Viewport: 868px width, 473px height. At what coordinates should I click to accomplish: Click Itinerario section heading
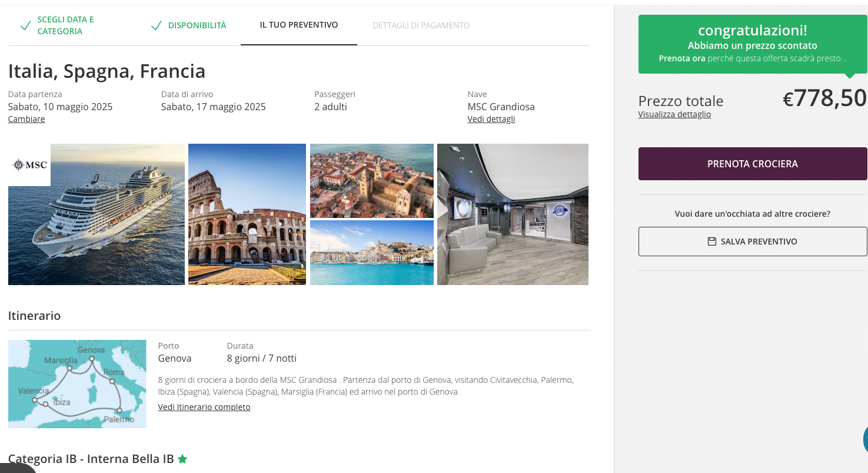point(35,316)
